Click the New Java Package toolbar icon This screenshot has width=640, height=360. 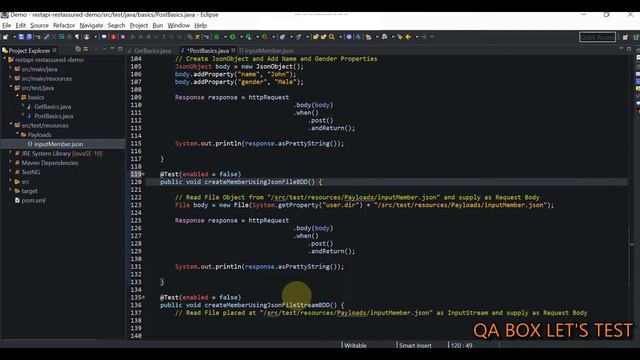click(x=282, y=37)
